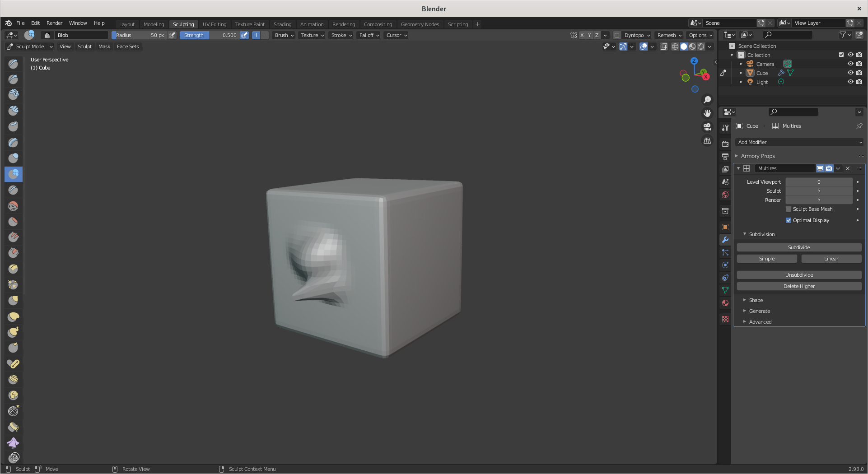Expand the Advanced subpanel
The image size is (868, 474).
[x=760, y=322]
